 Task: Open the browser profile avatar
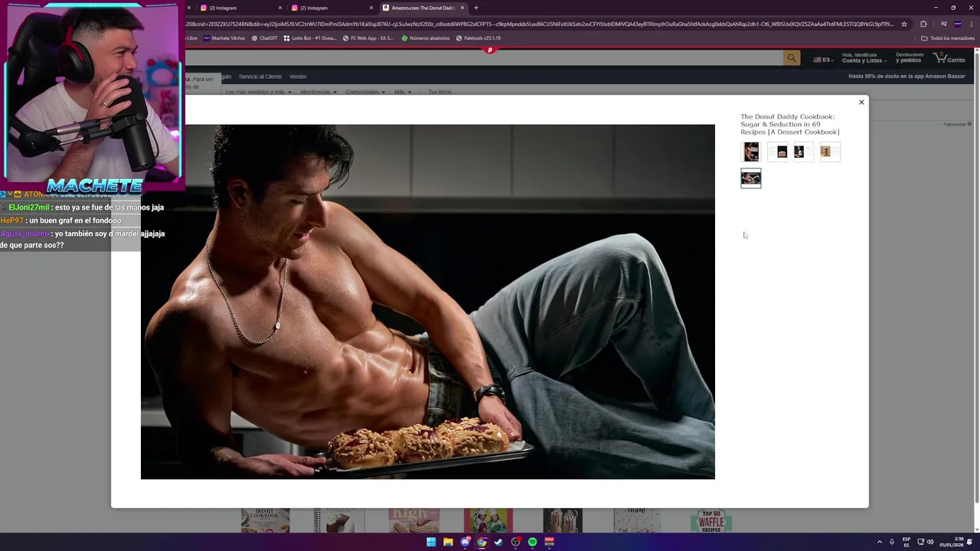[x=958, y=24]
